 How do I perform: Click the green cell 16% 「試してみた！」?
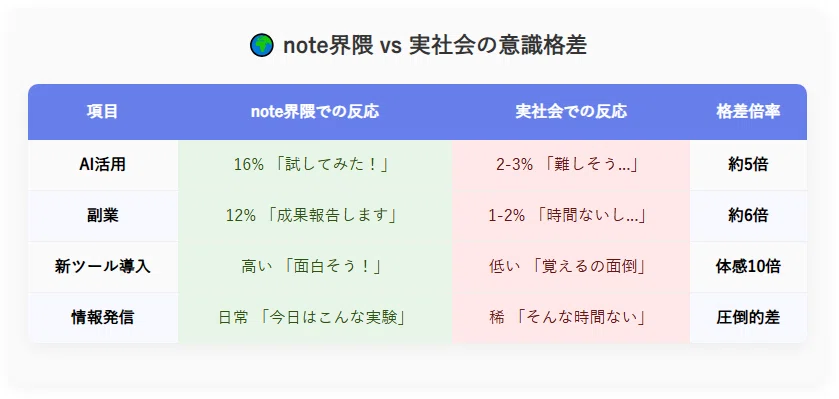click(315, 165)
